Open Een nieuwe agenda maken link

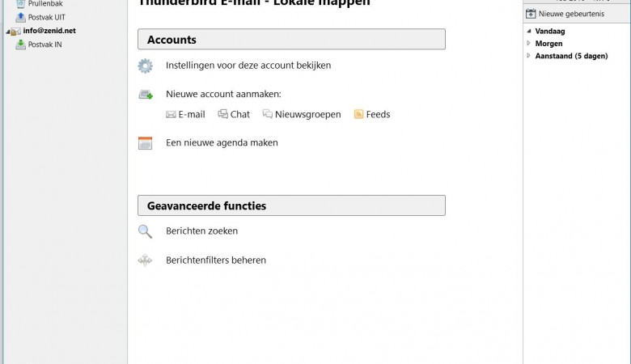point(222,143)
